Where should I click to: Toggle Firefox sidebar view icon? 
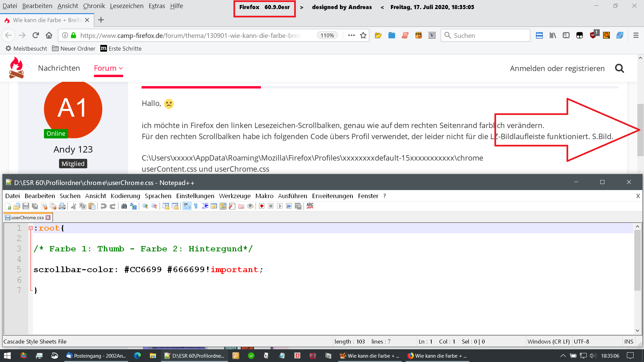point(566,35)
